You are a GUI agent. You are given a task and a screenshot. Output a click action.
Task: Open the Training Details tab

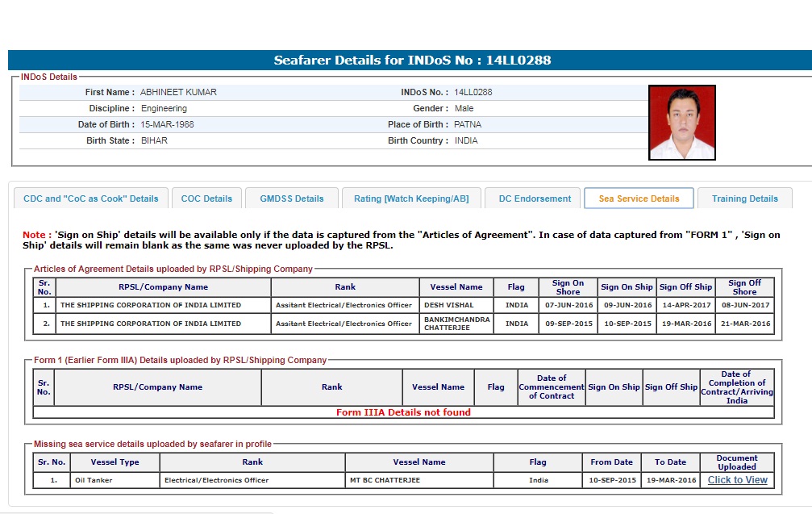tap(745, 198)
